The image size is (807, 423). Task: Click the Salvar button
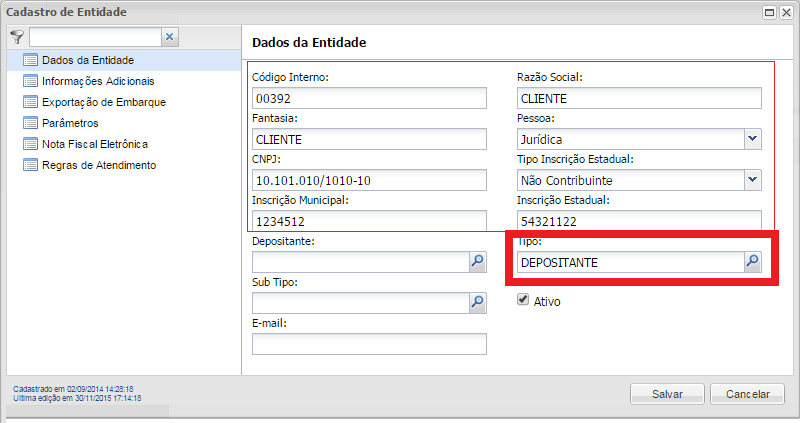[x=667, y=394]
